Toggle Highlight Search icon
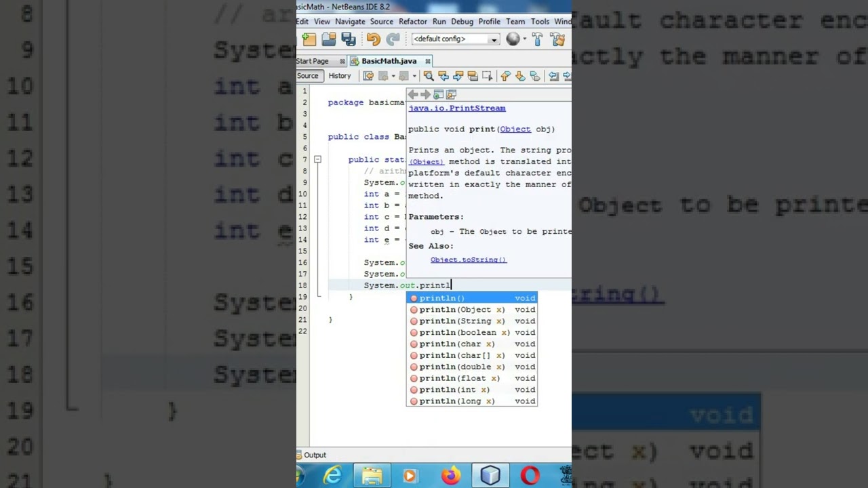 tap(473, 76)
